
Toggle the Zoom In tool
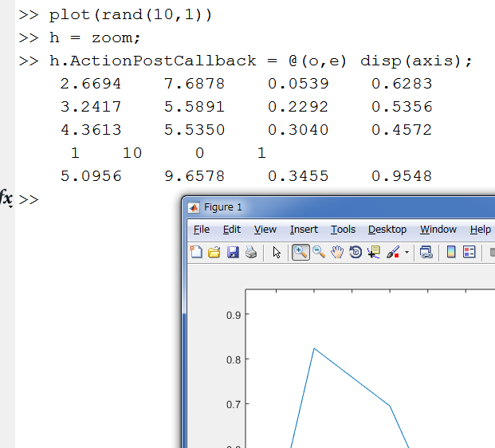(301, 253)
